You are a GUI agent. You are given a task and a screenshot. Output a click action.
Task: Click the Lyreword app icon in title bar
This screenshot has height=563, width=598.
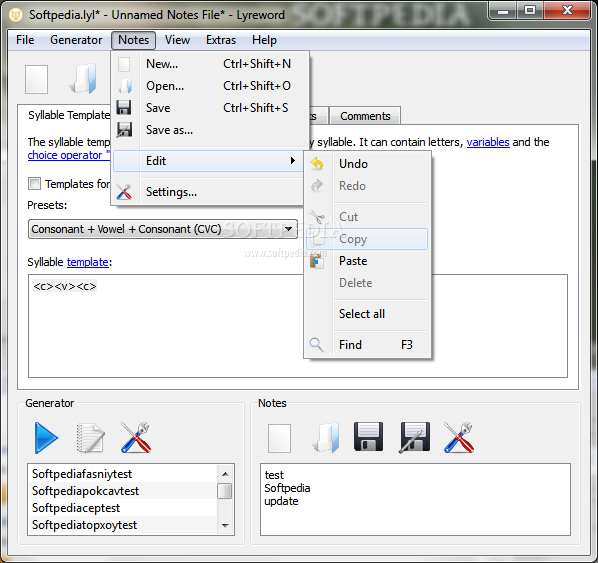16,14
